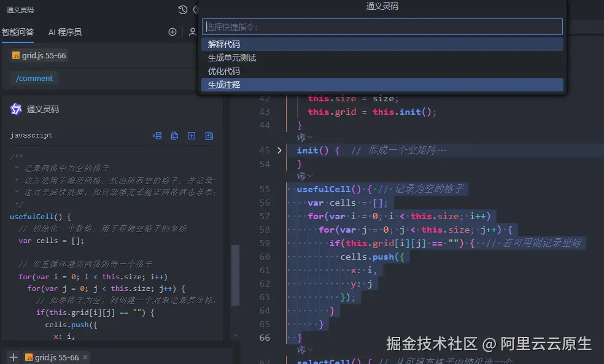Click line number 66 in the editor gutter
The image size is (604, 364).
[x=265, y=338]
